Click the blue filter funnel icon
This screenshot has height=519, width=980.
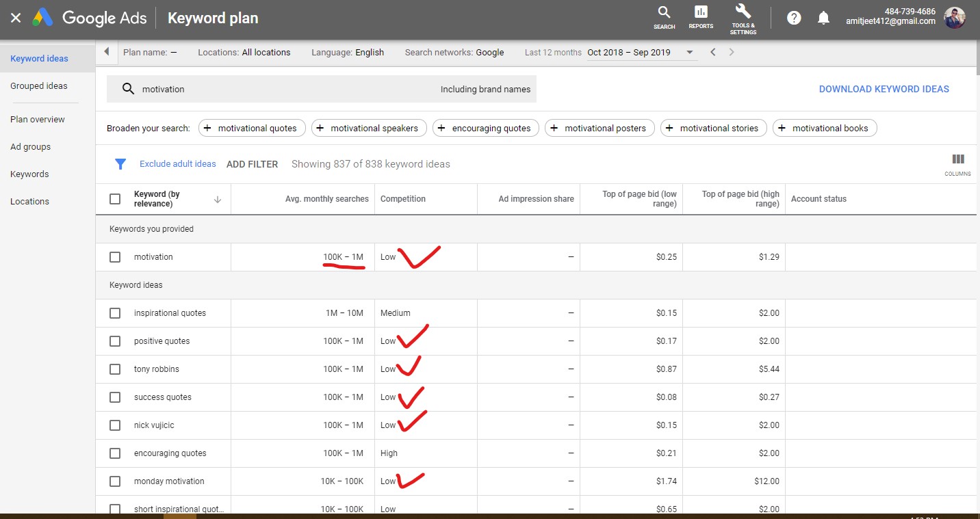120,164
